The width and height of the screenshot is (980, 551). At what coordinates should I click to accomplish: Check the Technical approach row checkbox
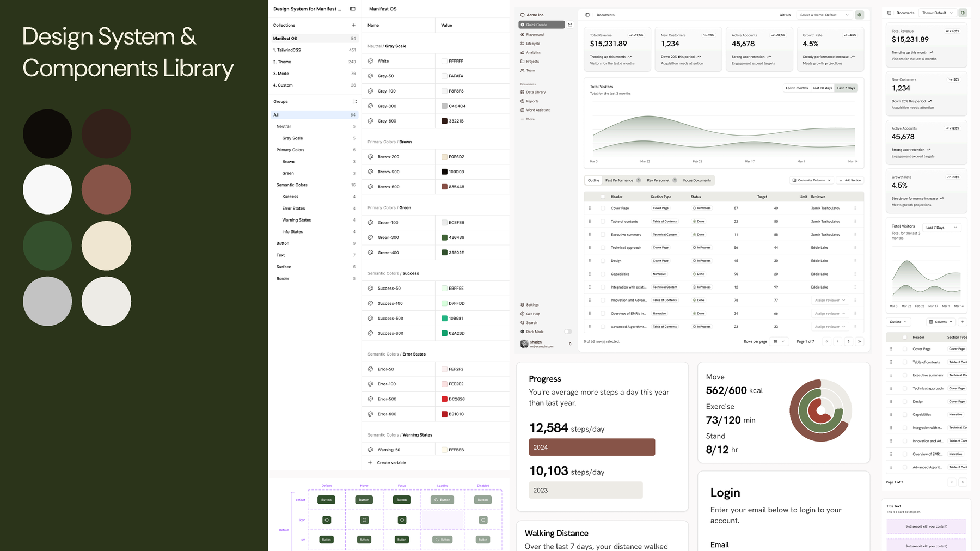603,248
